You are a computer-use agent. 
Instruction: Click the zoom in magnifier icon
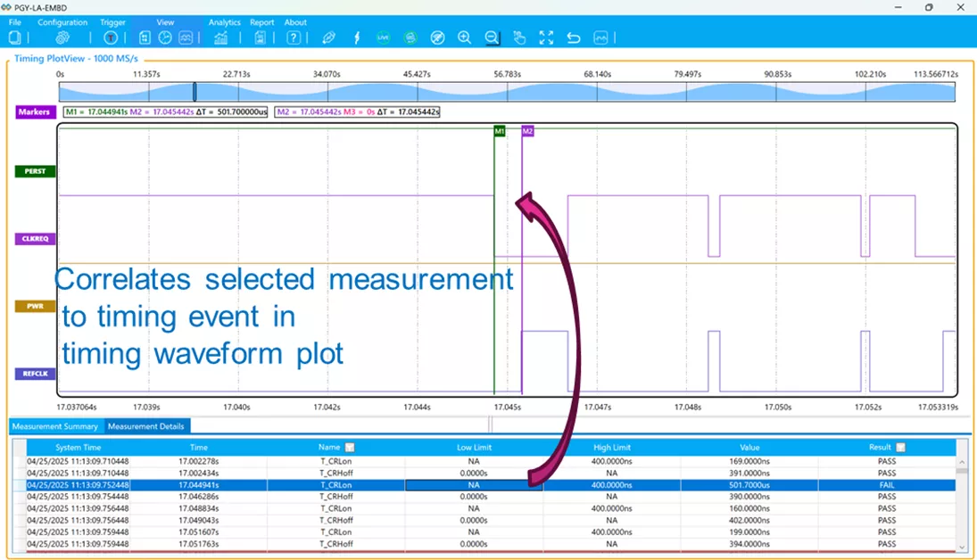(x=464, y=37)
